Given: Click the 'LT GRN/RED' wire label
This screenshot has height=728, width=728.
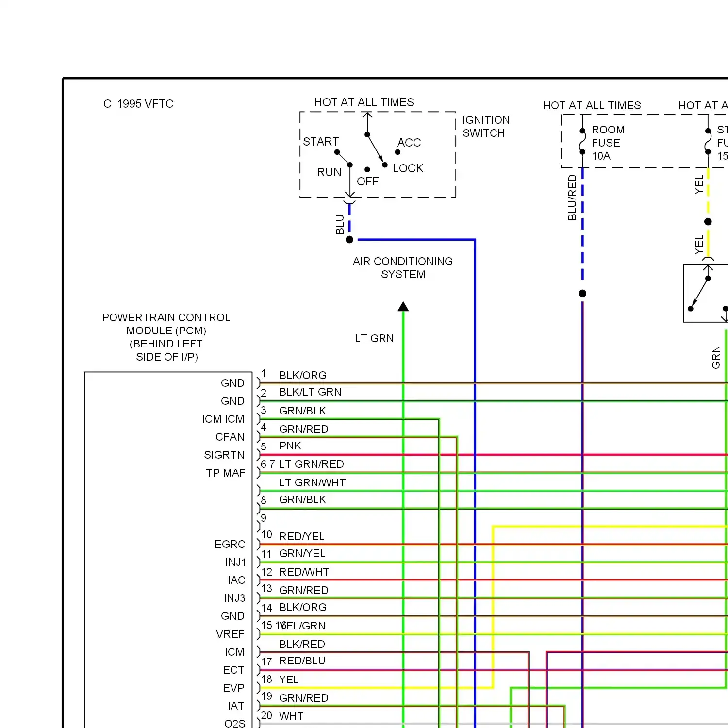Looking at the screenshot, I should pyautogui.click(x=311, y=464).
